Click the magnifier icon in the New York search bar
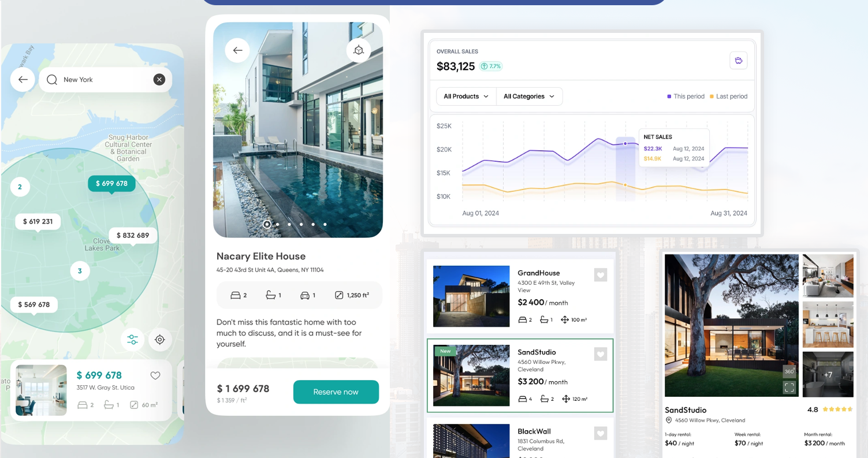The height and width of the screenshot is (458, 868). (52, 80)
